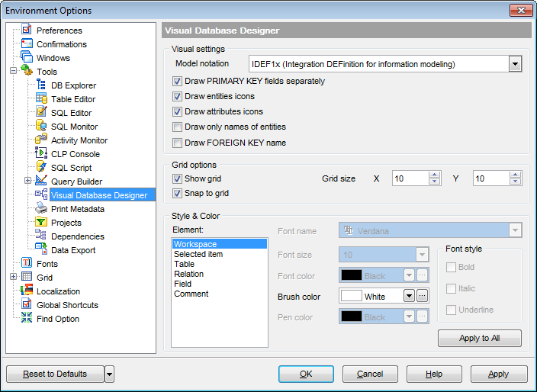Click the Help button
Image resolution: width=537 pixels, height=392 pixels.
pyautogui.click(x=434, y=374)
